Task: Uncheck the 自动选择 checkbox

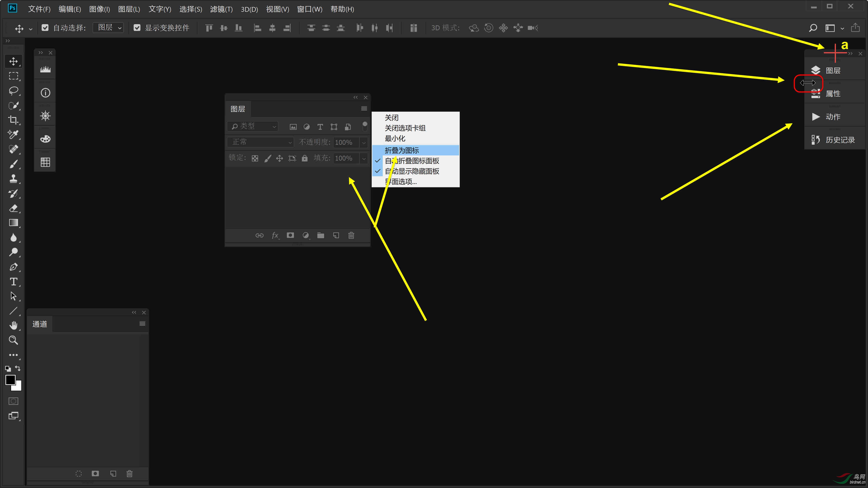Action: click(x=45, y=28)
